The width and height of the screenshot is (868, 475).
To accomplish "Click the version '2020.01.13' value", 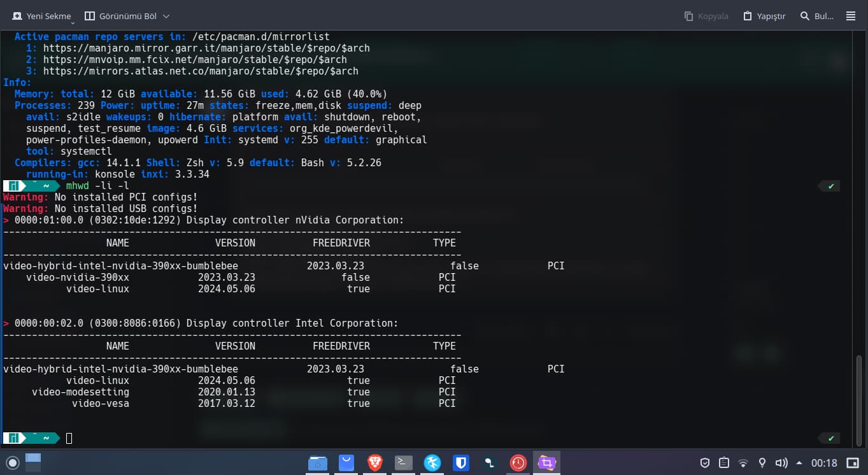I will [x=227, y=392].
